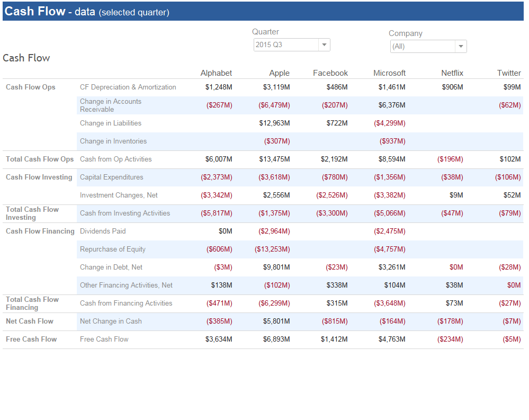Click the Cash Flow sheet title
Image resolution: width=529 pixels, height=420 pixels.
(x=26, y=58)
